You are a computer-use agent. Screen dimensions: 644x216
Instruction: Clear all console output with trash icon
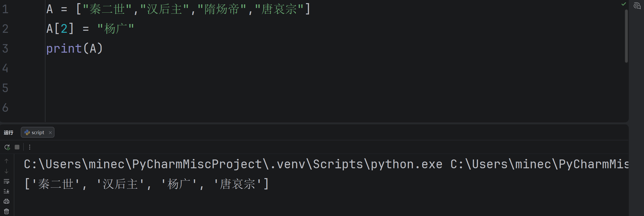[x=6, y=211]
